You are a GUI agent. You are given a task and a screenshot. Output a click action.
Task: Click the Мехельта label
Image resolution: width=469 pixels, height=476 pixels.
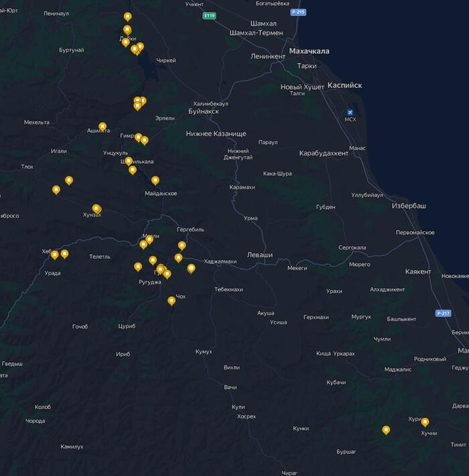pyautogui.click(x=37, y=122)
